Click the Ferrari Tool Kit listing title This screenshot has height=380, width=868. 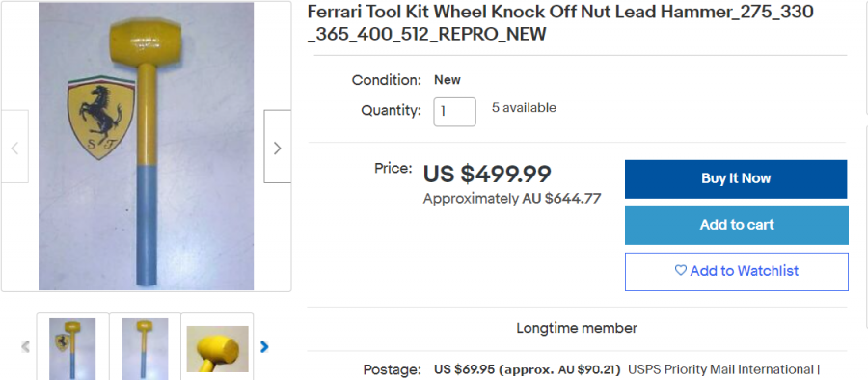(x=560, y=23)
